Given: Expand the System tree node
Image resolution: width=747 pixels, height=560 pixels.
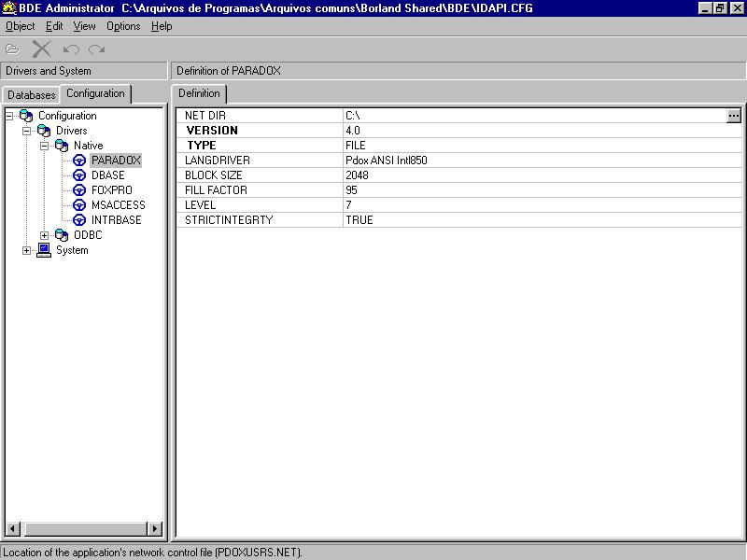Looking at the screenshot, I should tap(27, 250).
